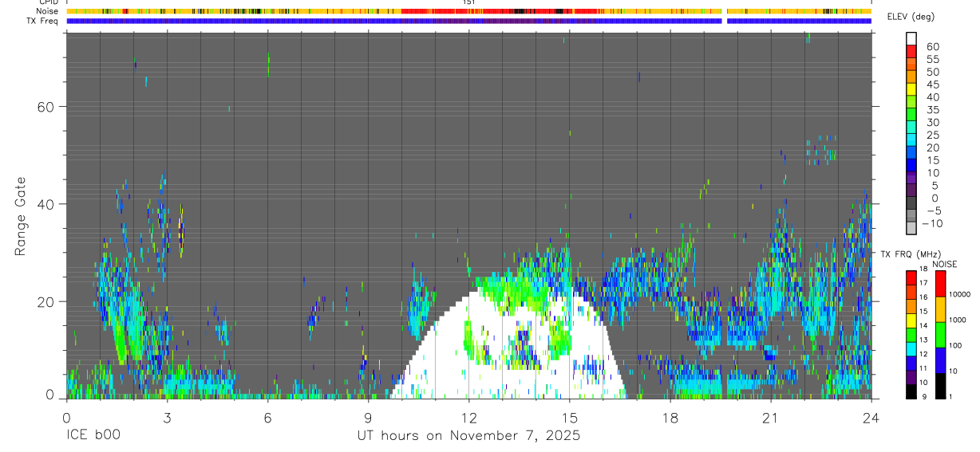
Task: Click the '45' label on ELEV colorbar
Action: tap(933, 85)
